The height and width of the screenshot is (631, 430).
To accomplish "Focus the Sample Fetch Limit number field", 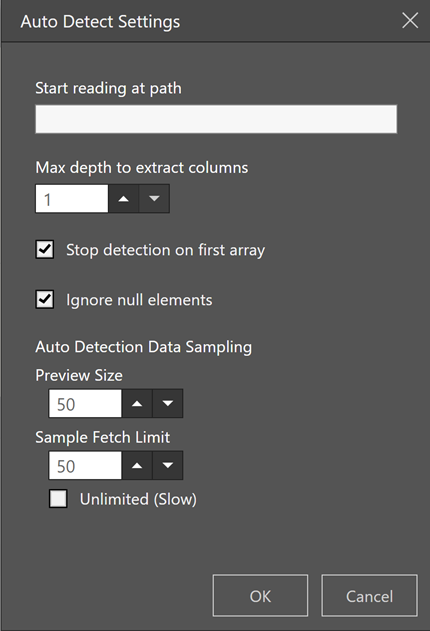I will point(85,465).
